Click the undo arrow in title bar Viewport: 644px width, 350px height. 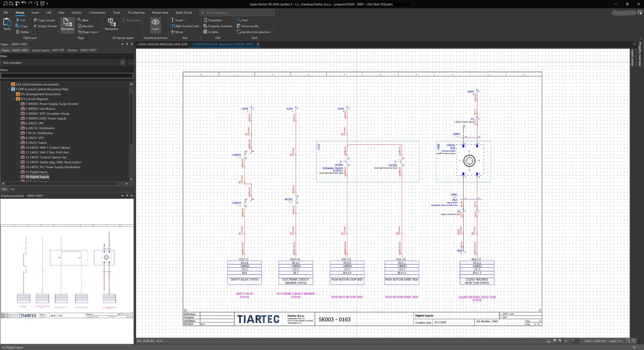pyautogui.click(x=23, y=3)
